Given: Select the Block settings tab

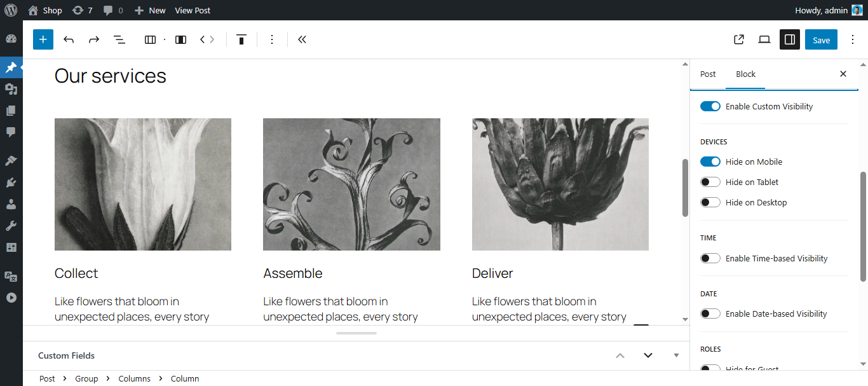Looking at the screenshot, I should click(745, 74).
